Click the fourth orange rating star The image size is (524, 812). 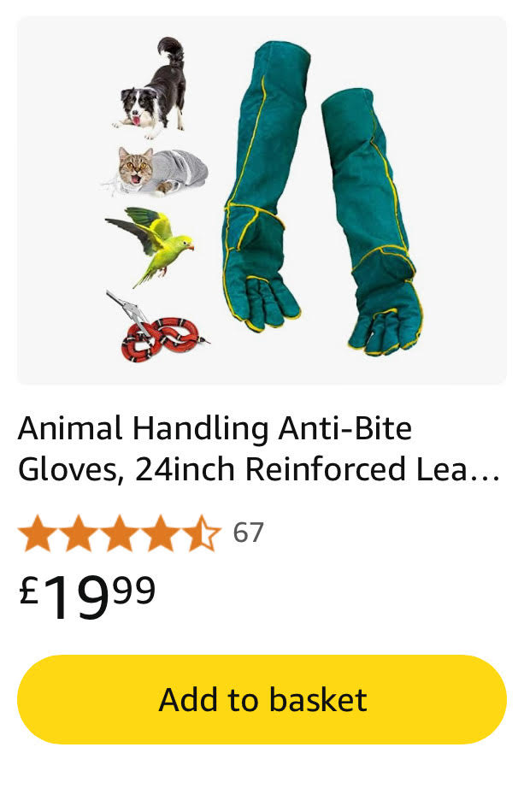[162, 533]
